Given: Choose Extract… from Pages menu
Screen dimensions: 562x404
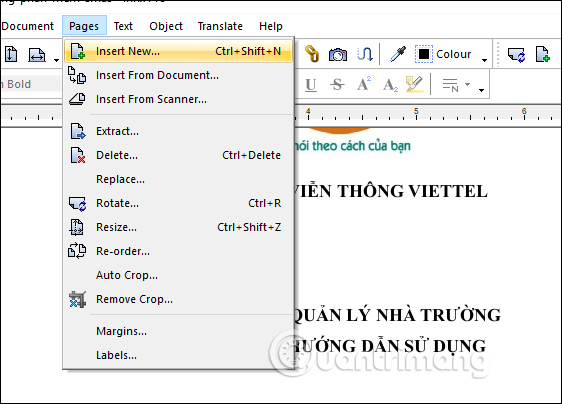Looking at the screenshot, I should 178,131.
